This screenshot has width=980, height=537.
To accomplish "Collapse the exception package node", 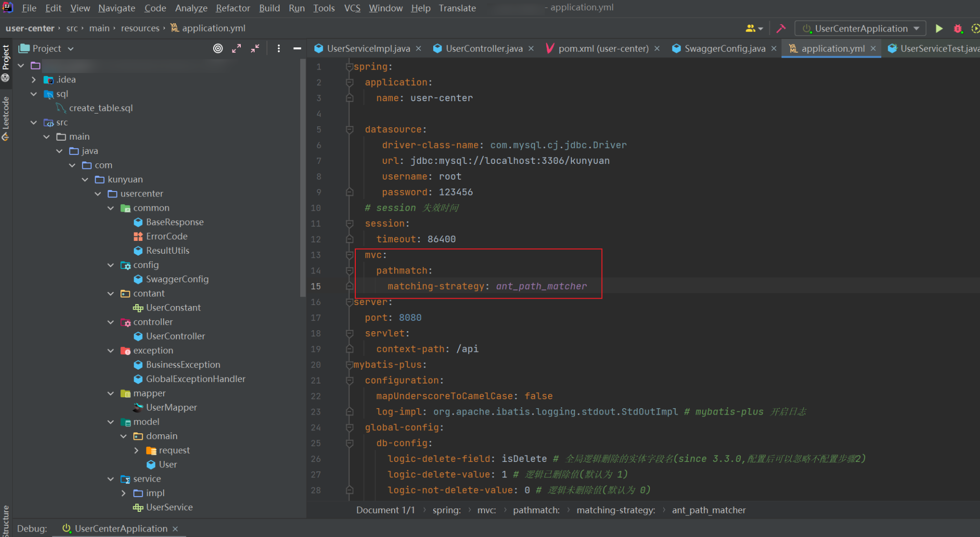I will [111, 350].
